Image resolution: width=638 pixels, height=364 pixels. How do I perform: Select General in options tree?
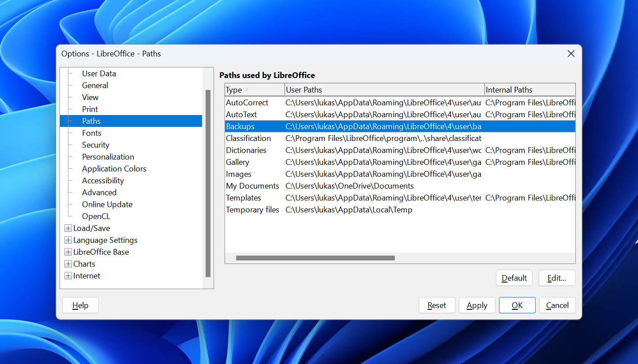(95, 85)
